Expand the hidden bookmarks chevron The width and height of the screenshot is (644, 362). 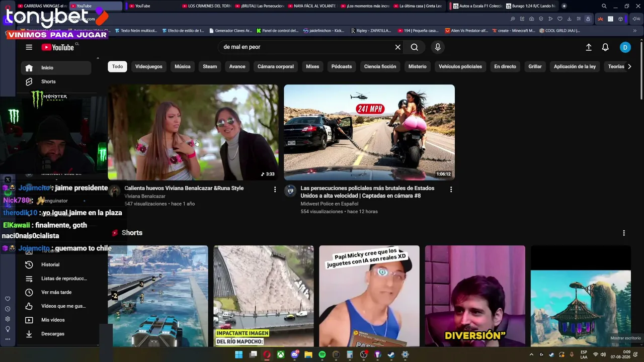(x=635, y=31)
